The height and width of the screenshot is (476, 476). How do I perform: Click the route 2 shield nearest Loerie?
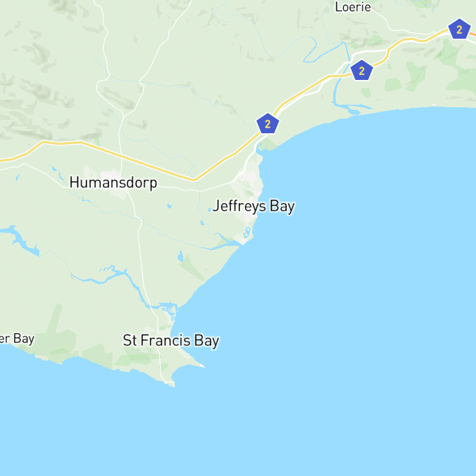459,29
